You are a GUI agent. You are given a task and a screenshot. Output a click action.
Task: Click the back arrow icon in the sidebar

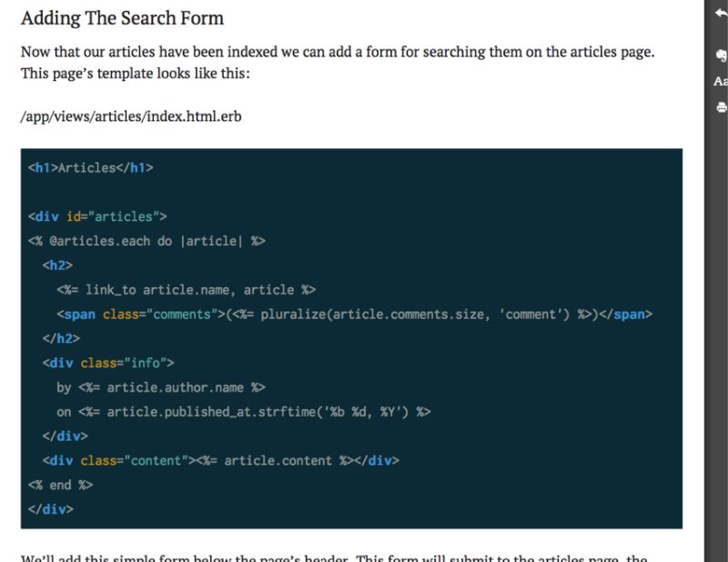pyautogui.click(x=719, y=15)
